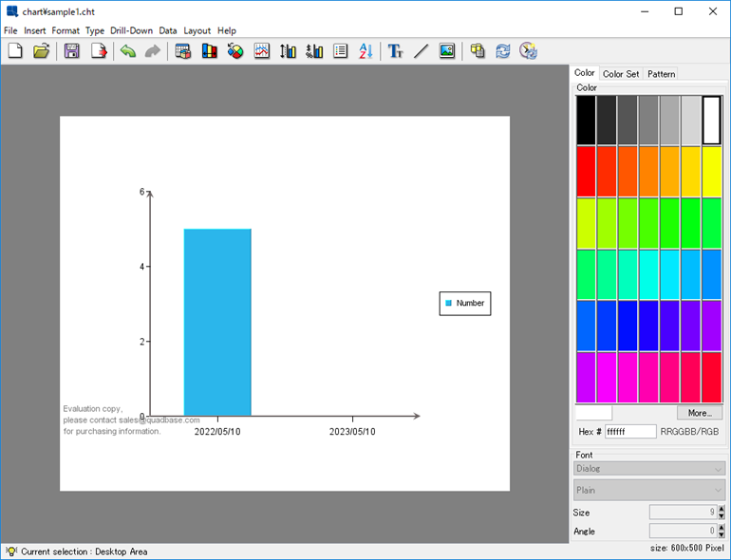
Task: Open the Dialog font family dropdown
Action: click(x=649, y=468)
